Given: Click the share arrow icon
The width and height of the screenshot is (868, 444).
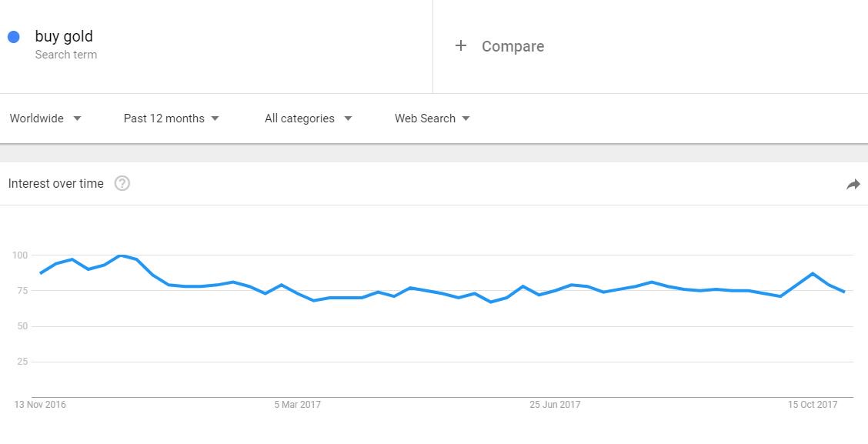Looking at the screenshot, I should (x=853, y=185).
